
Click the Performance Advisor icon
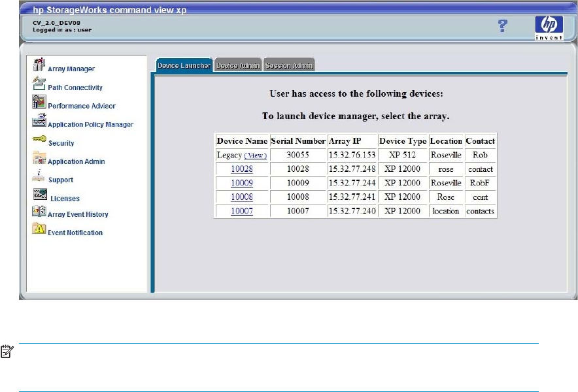(x=39, y=103)
